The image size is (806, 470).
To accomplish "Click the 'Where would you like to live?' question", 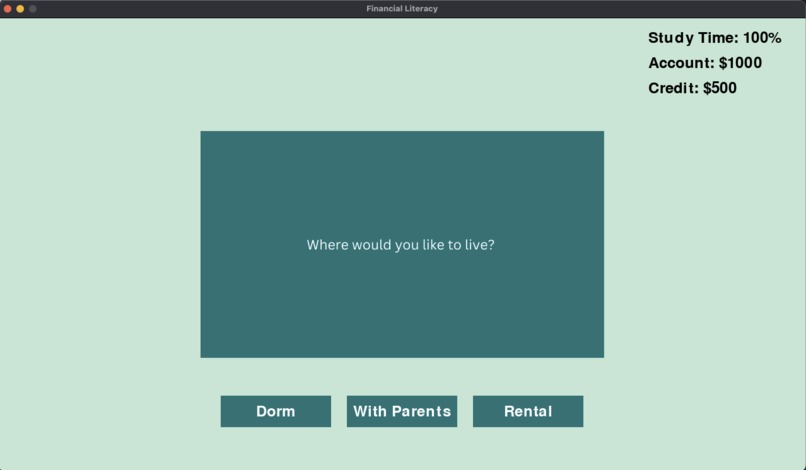I will [x=400, y=245].
